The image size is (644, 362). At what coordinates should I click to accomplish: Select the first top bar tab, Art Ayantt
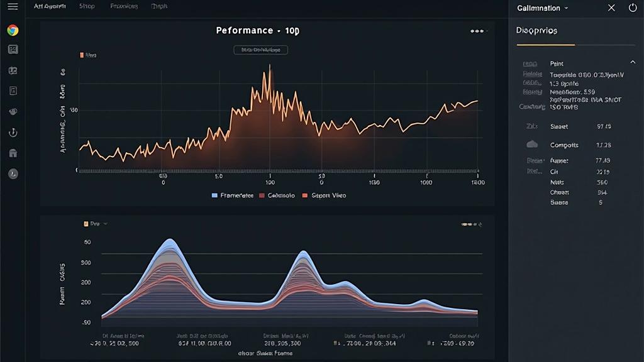(x=50, y=6)
